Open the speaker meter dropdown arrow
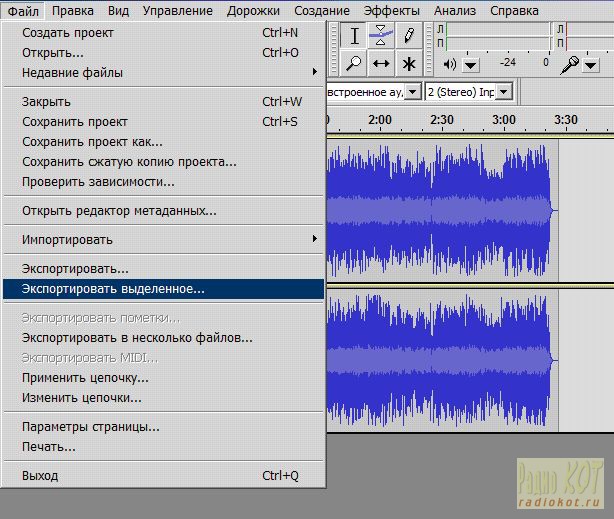 tap(471, 65)
